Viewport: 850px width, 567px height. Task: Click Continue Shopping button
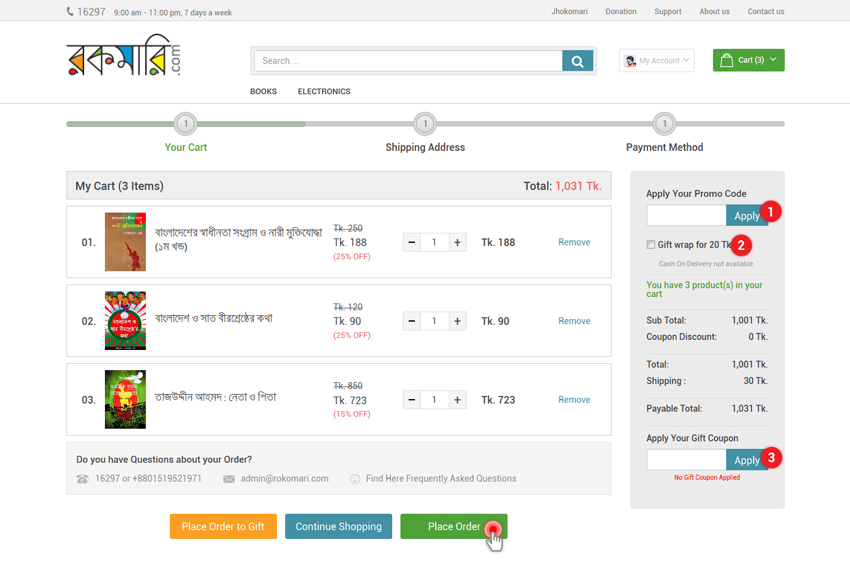point(338,527)
